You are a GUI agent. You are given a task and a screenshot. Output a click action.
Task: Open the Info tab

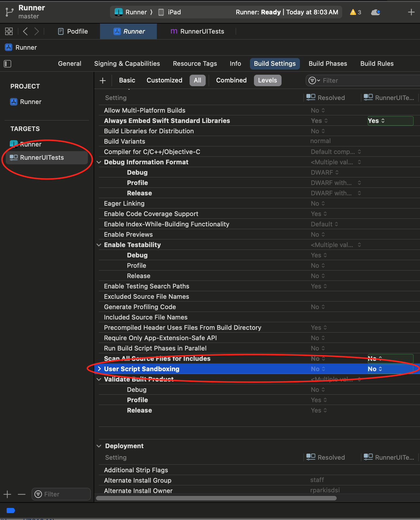click(x=235, y=63)
